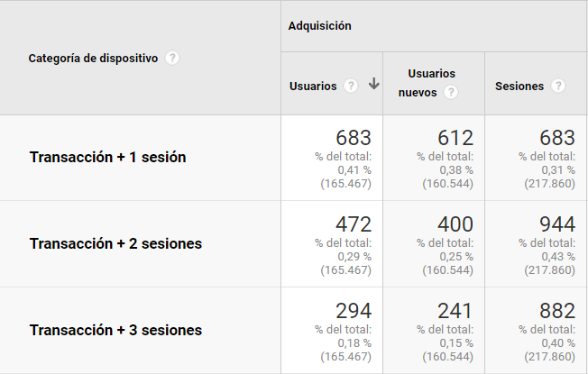Select the 241 Usuarios nuevos value
The height and width of the screenshot is (374, 588).
tap(455, 311)
